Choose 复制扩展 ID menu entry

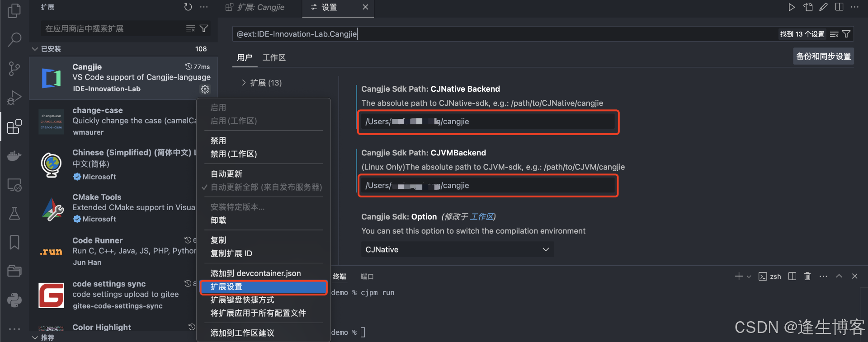(264, 253)
